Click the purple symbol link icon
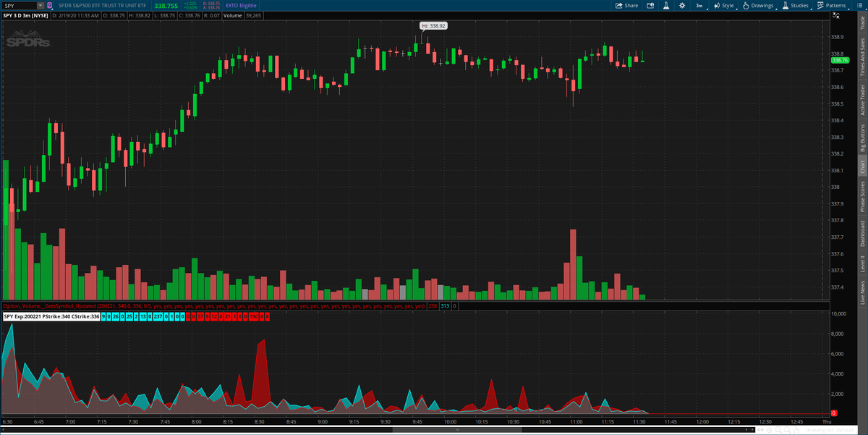This screenshot has height=435, width=868. 51,5
